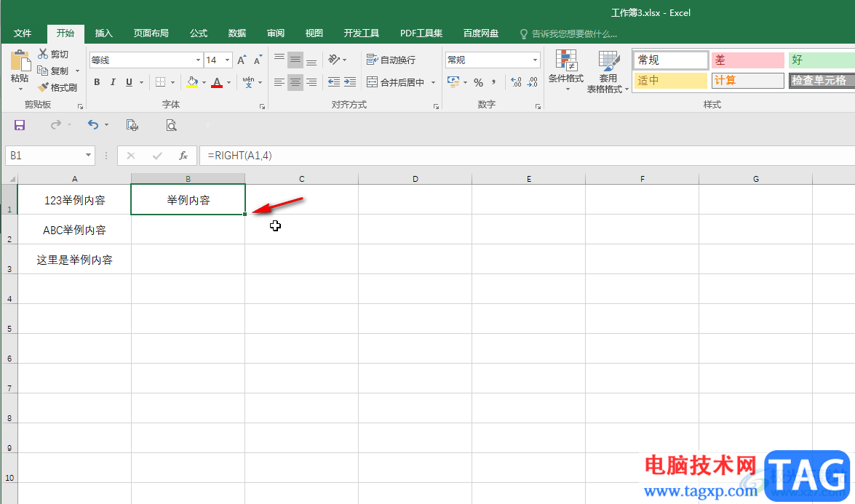Expand Merge & Center dropdown arrow
This screenshot has width=855, height=504.
(x=434, y=82)
